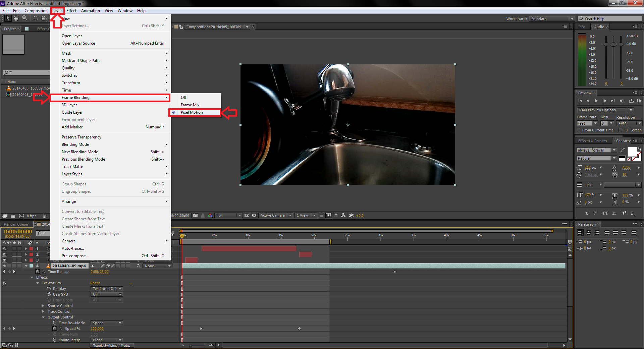Enable Full Screen preview playback
The height and width of the screenshot is (349, 644).
click(x=620, y=130)
